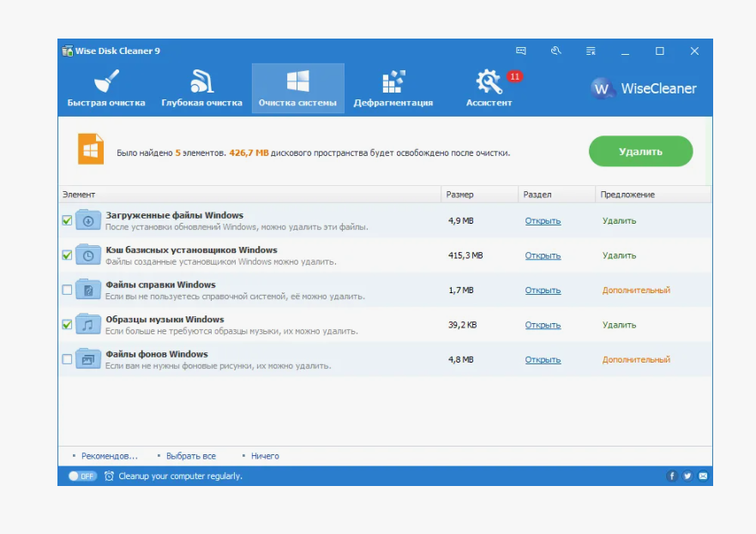Viewport: 756px width, 534px height.
Task: Click the Twitter icon in status bar
Action: tap(687, 477)
